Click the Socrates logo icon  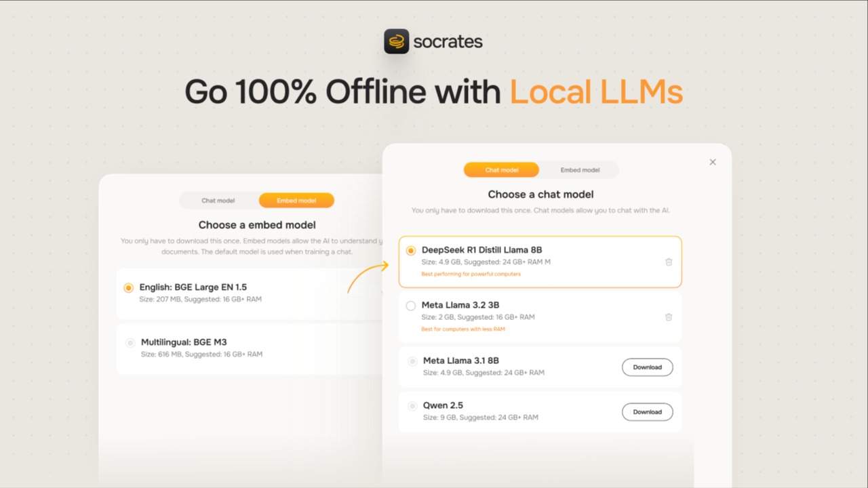[396, 41]
